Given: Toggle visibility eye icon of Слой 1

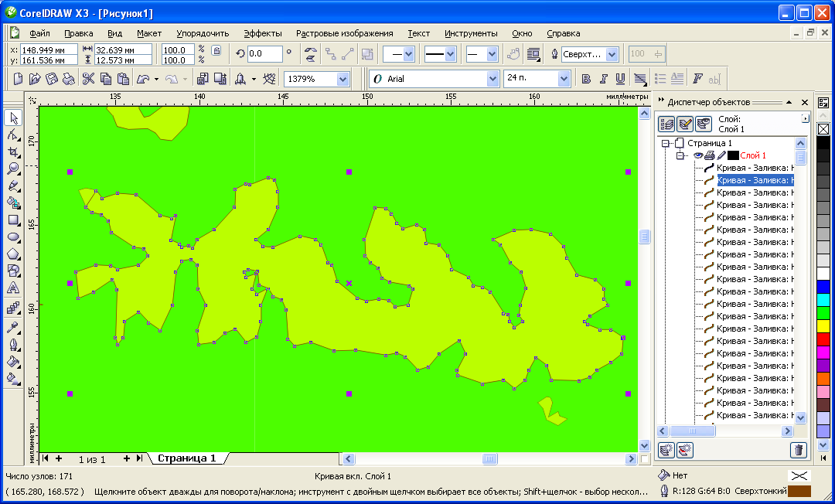Looking at the screenshot, I should 697,155.
